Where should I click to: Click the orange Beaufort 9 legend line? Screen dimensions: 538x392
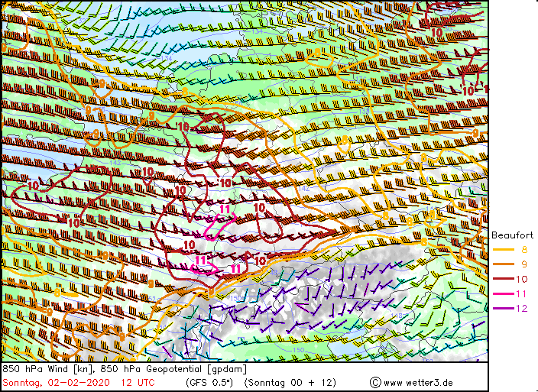504,264
